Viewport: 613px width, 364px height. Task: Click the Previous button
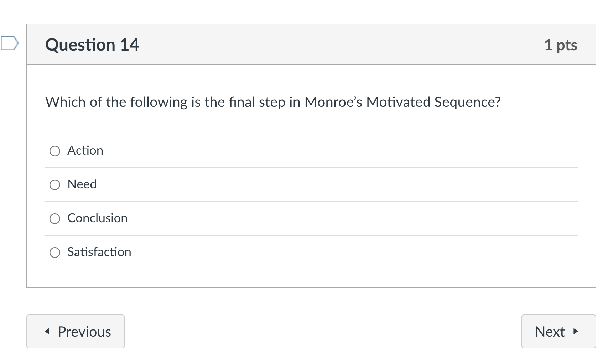75,331
